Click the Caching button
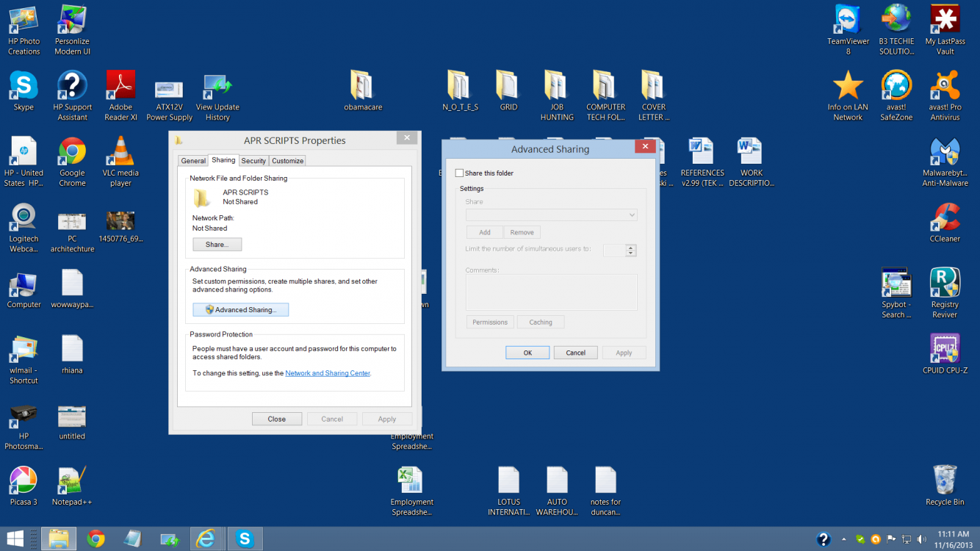This screenshot has height=551, width=980. pyautogui.click(x=541, y=322)
